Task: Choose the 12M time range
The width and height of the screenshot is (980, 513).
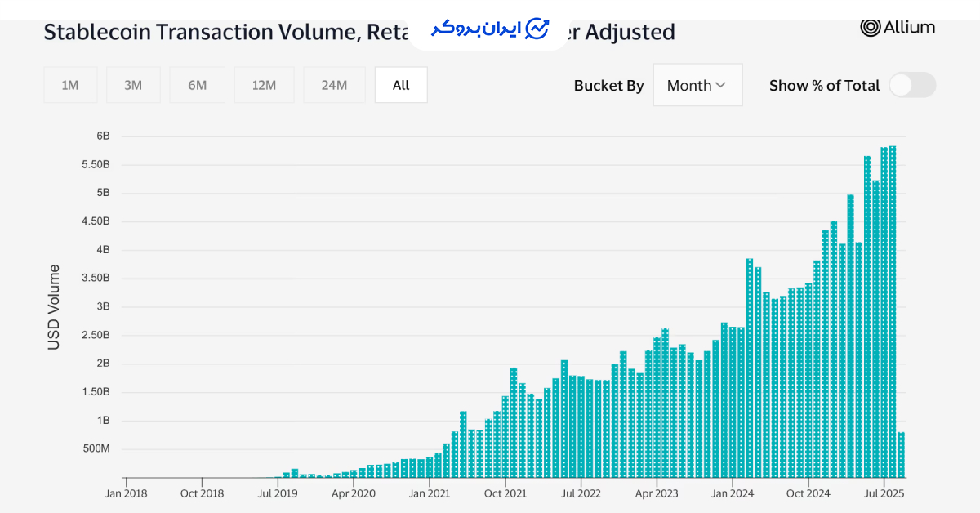Action: pos(264,85)
